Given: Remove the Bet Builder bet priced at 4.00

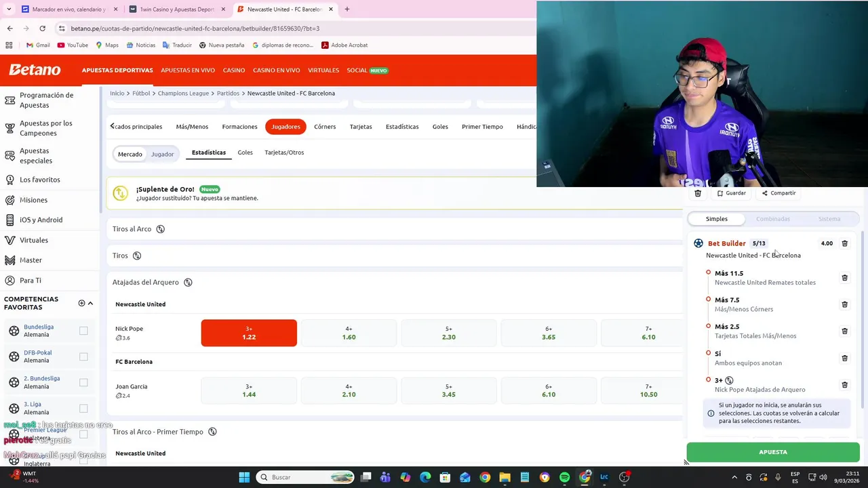Looking at the screenshot, I should (844, 243).
